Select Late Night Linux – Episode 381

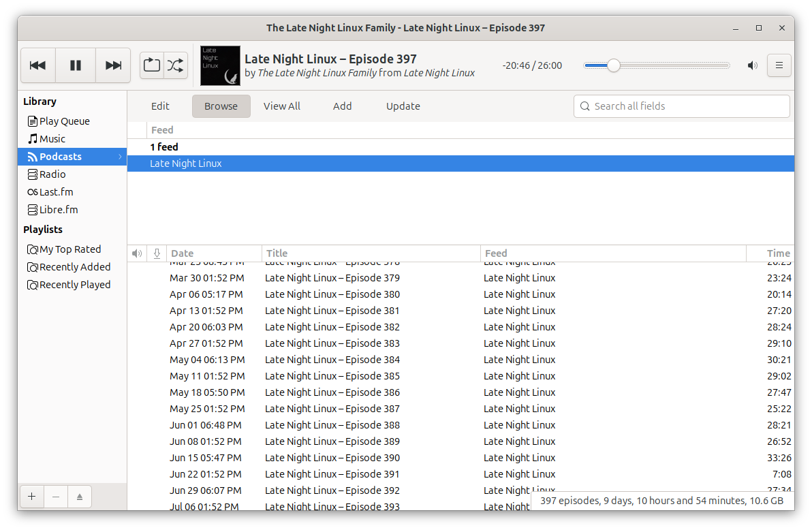[461, 311]
